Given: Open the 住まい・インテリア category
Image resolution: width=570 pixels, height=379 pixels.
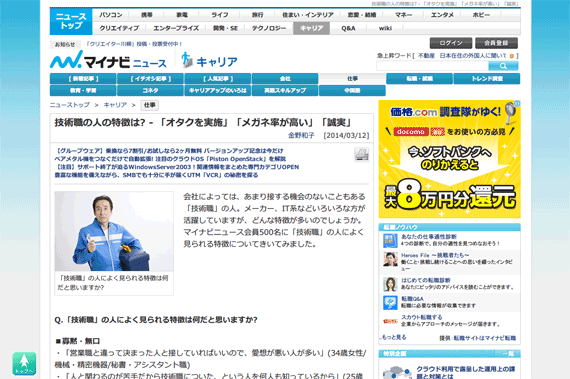Looking at the screenshot, I should coord(308,15).
